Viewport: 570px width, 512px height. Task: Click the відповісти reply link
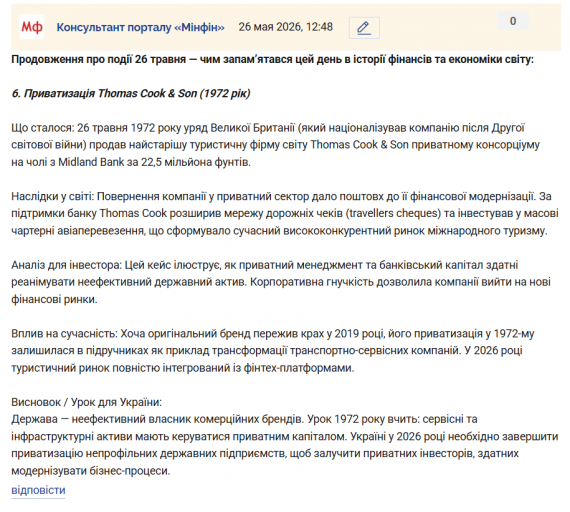38,490
